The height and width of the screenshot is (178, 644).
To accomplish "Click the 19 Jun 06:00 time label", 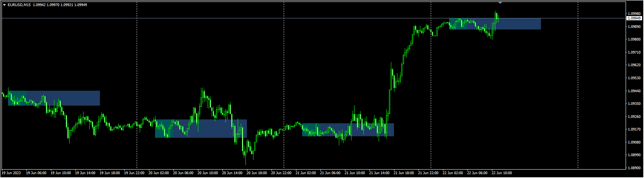I will [x=36, y=173].
